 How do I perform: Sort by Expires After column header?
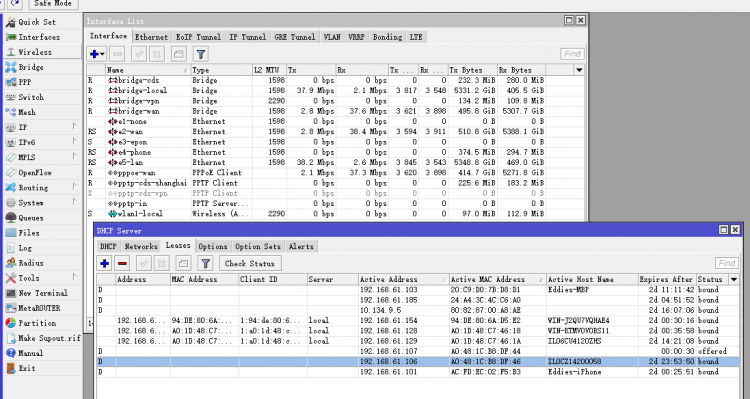click(x=667, y=279)
